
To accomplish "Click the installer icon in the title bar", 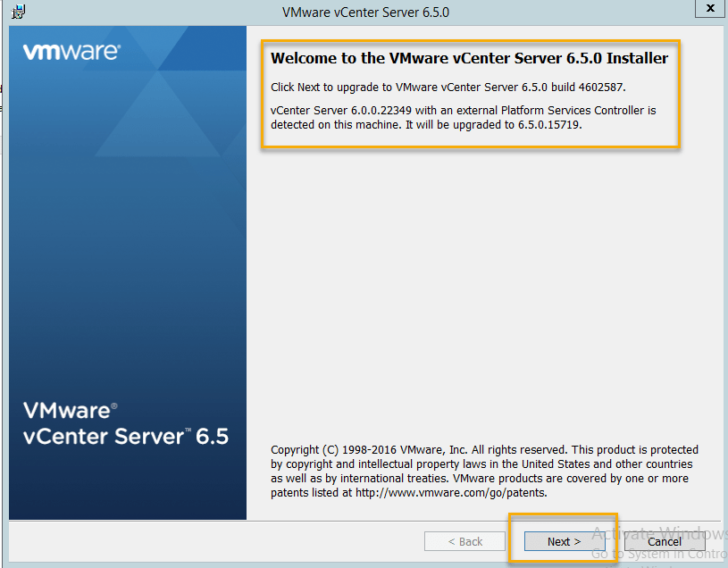I will pos(17,11).
